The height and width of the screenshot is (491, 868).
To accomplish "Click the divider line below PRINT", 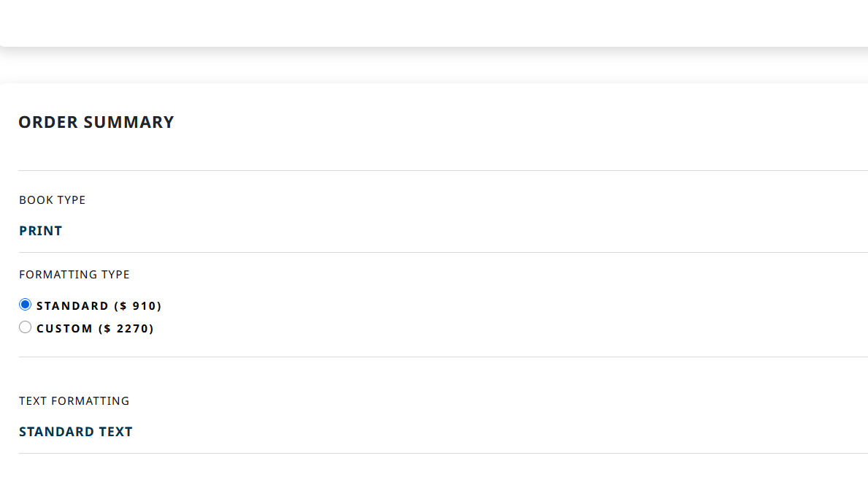I will (438, 252).
